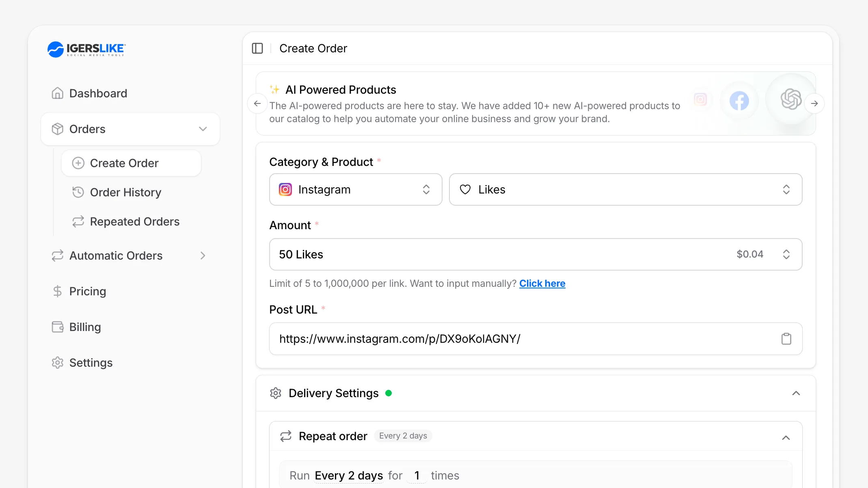The width and height of the screenshot is (868, 488).
Task: Open Settings from the sidebar
Action: 130,363
